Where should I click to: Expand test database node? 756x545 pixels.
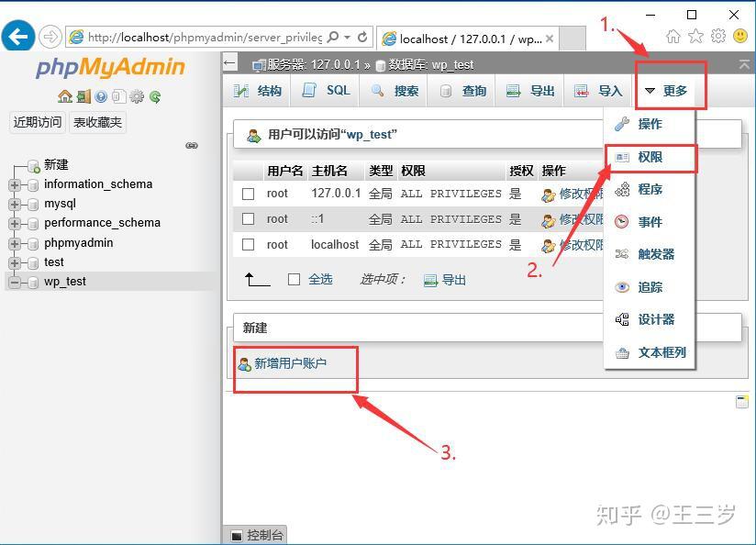(x=14, y=262)
